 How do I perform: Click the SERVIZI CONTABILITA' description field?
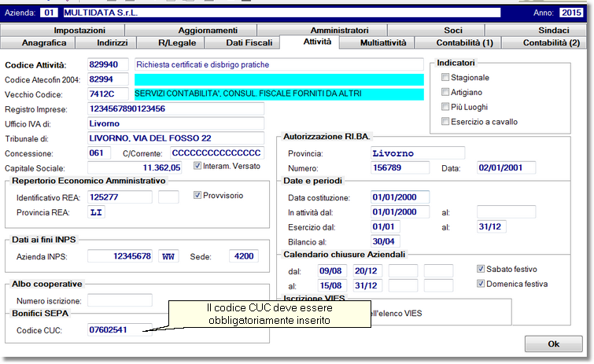[279, 94]
